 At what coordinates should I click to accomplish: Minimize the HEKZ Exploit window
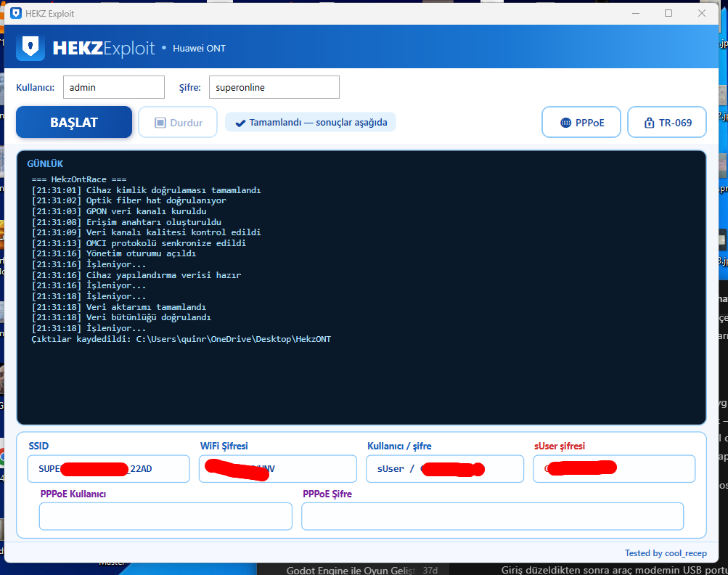click(636, 13)
